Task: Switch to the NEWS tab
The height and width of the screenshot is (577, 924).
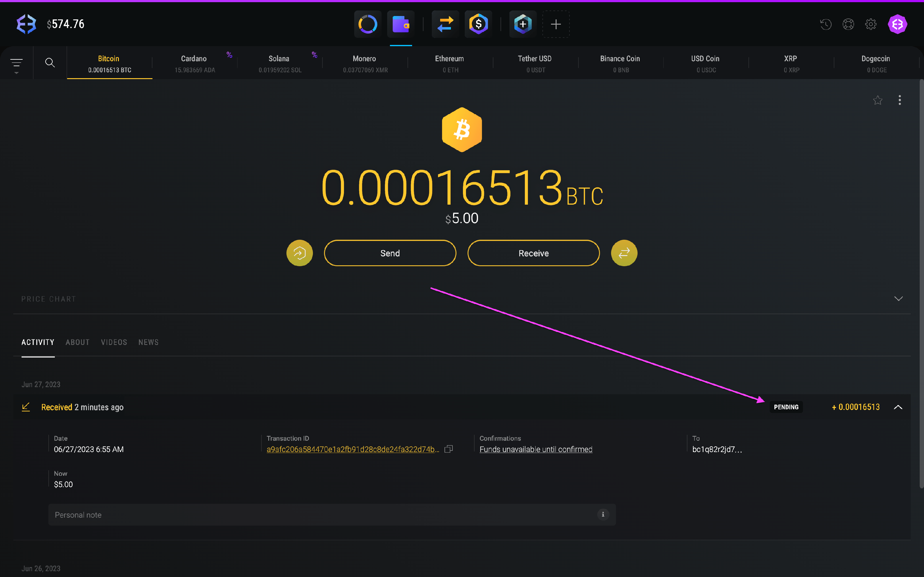Action: pyautogui.click(x=148, y=342)
